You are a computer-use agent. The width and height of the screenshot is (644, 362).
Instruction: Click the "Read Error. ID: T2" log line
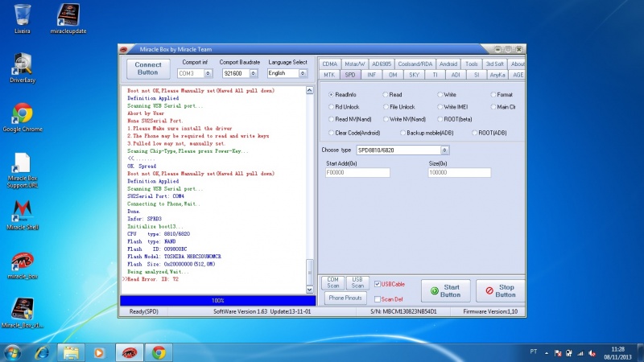click(x=153, y=279)
